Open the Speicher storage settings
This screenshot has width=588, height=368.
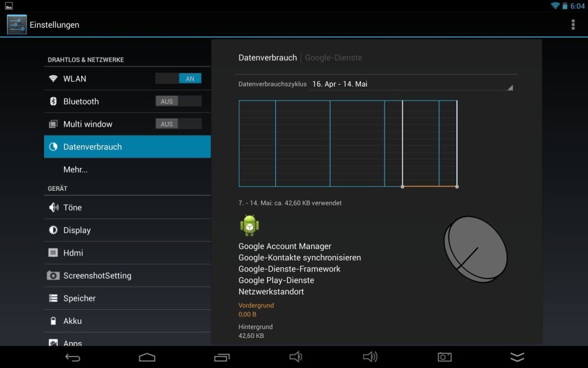point(128,298)
